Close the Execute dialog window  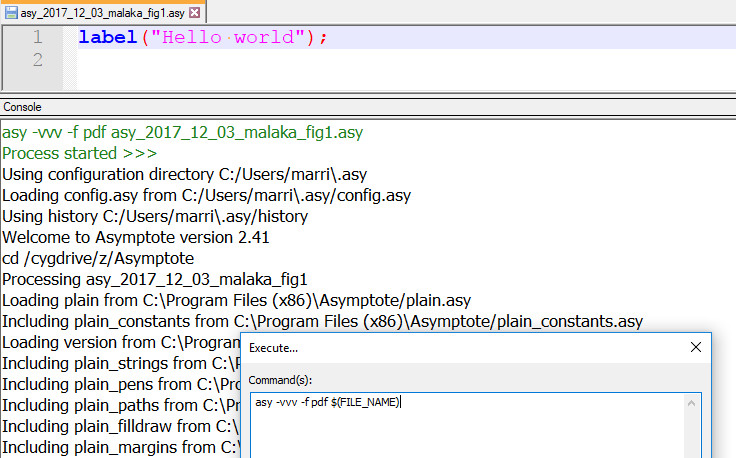click(x=696, y=347)
